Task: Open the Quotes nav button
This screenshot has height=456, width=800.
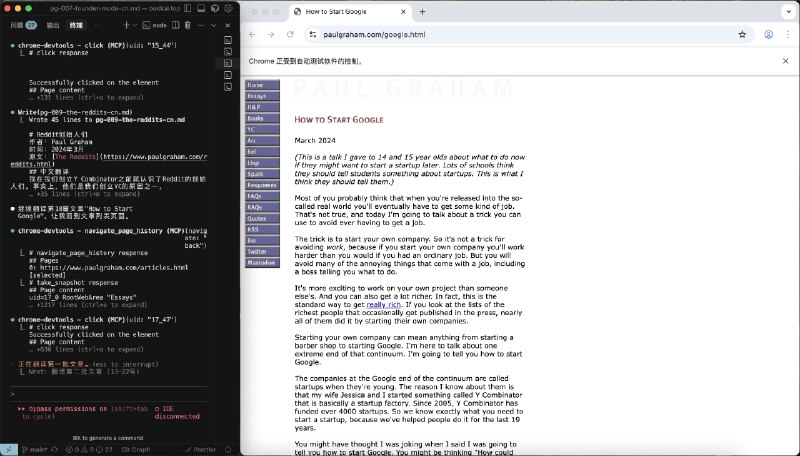Action: 262,218
